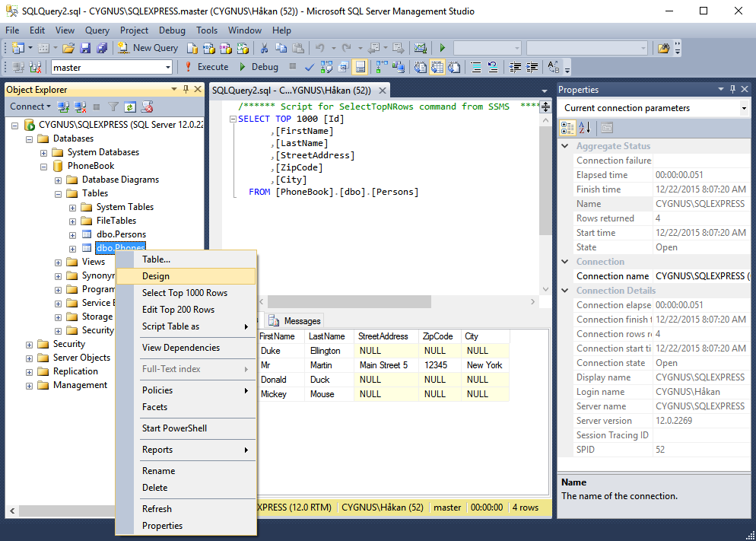
Task: Click the Execute button
Action: 206,67
